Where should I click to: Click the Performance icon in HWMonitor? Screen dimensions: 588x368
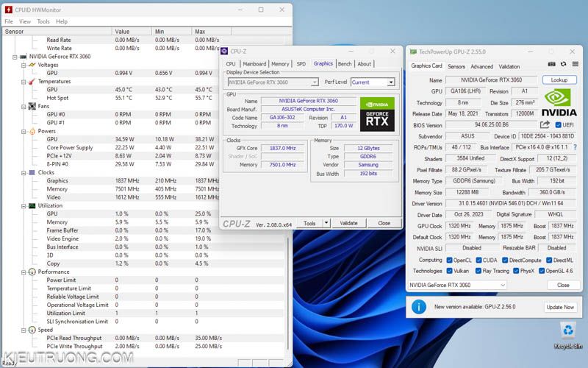pos(32,272)
